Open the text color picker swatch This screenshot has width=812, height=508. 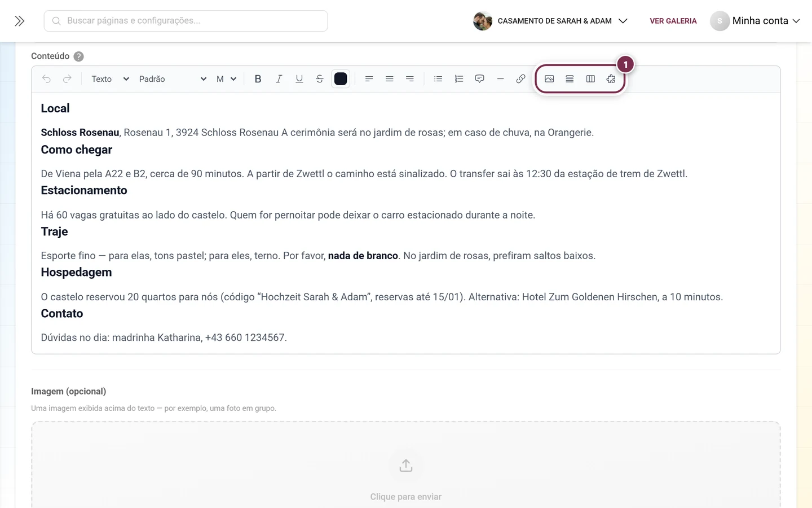tap(341, 79)
